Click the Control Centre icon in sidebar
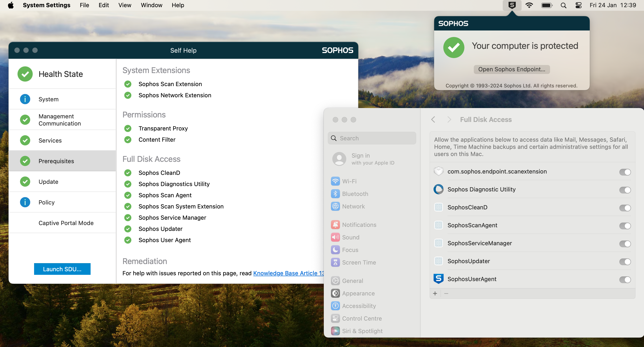 tap(335, 318)
